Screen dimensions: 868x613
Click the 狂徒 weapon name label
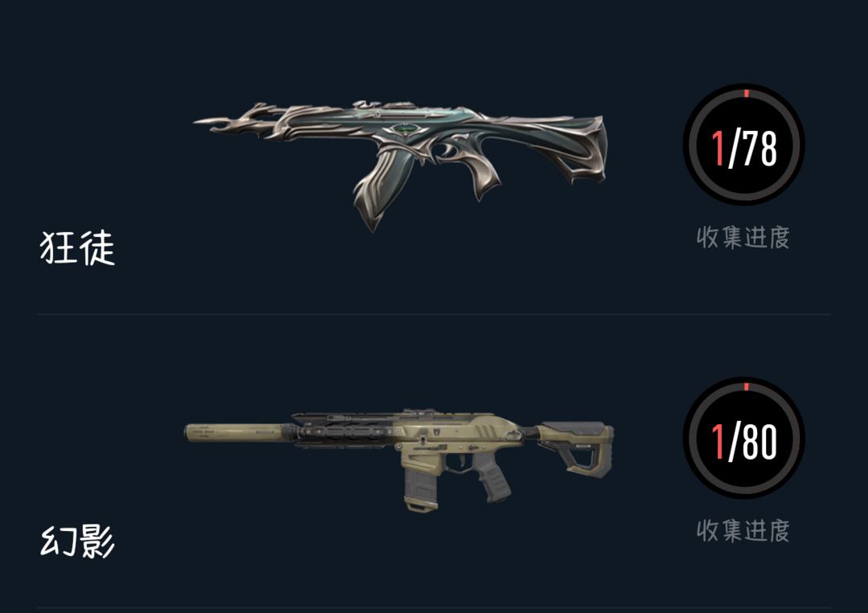77,248
